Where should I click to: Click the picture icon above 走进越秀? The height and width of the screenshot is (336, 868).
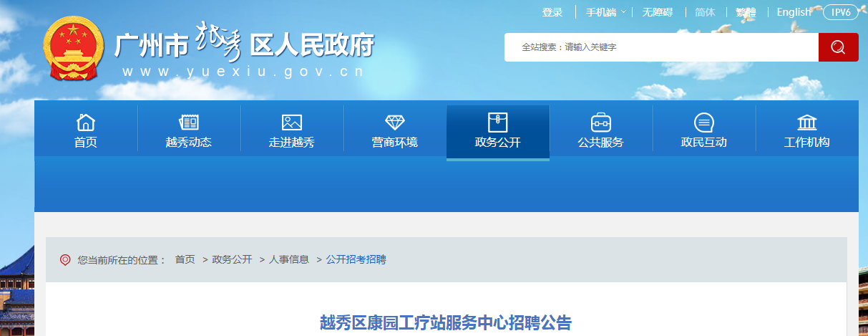[292, 122]
